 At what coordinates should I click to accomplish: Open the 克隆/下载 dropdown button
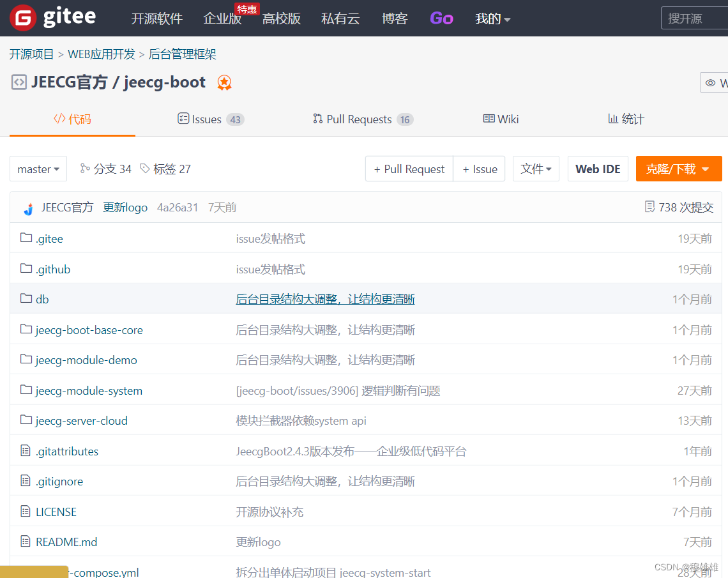679,169
